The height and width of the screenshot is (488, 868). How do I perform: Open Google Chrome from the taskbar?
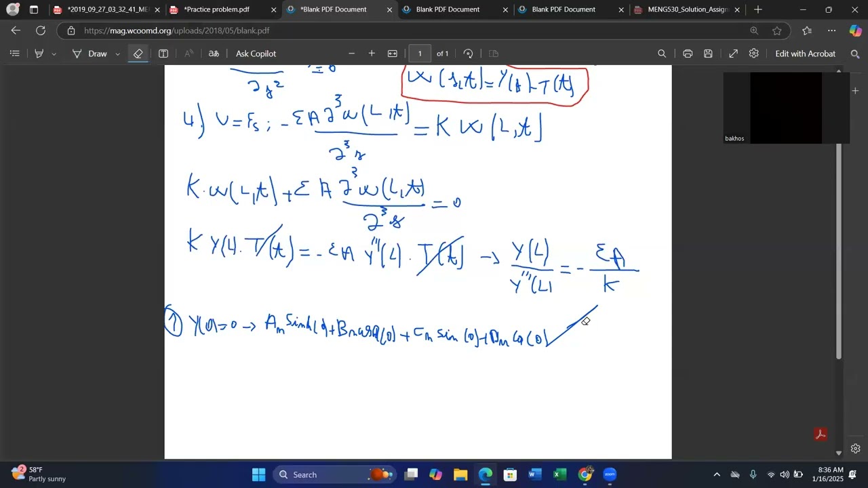pos(585,474)
